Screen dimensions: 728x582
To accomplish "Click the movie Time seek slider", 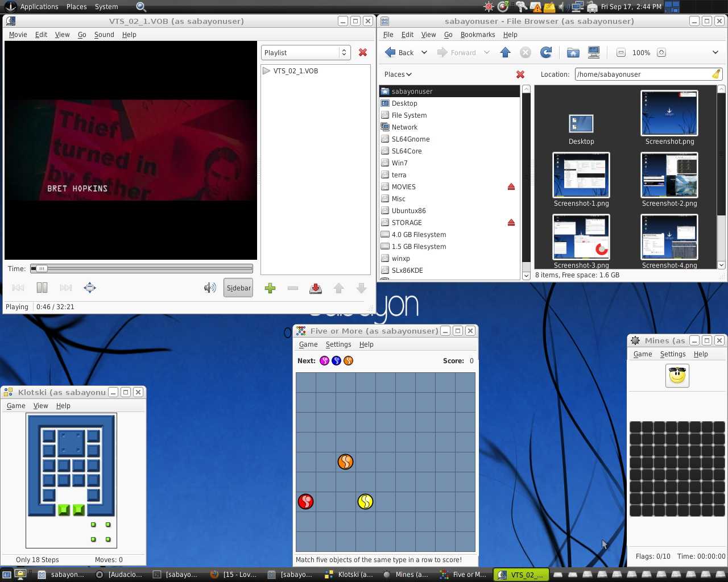I will tap(142, 269).
